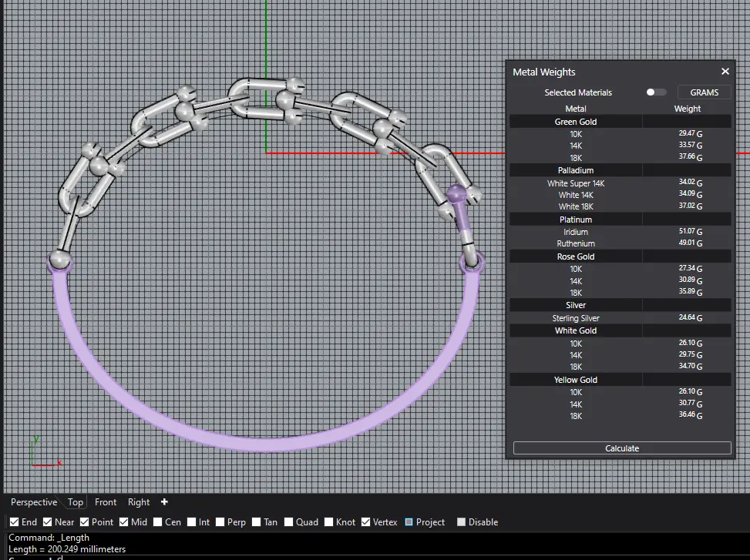The image size is (750, 560).
Task: Turn on the Perp object snap
Action: pyautogui.click(x=220, y=522)
